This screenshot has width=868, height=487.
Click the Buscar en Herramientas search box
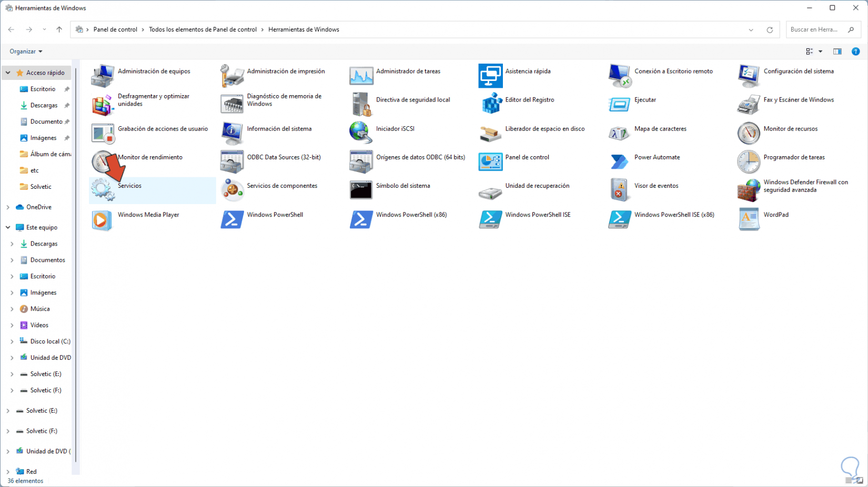pyautogui.click(x=823, y=29)
